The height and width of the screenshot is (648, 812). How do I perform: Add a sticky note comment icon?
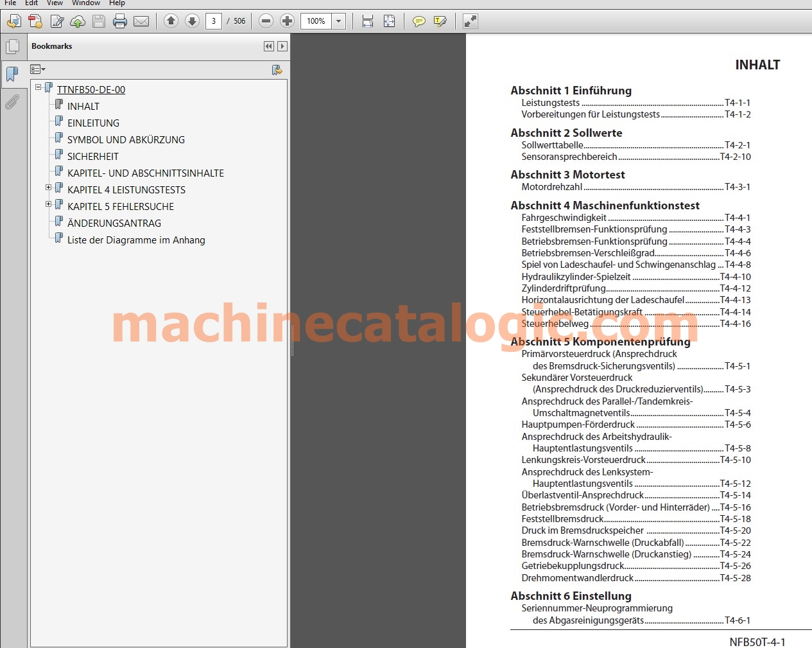coord(419,21)
